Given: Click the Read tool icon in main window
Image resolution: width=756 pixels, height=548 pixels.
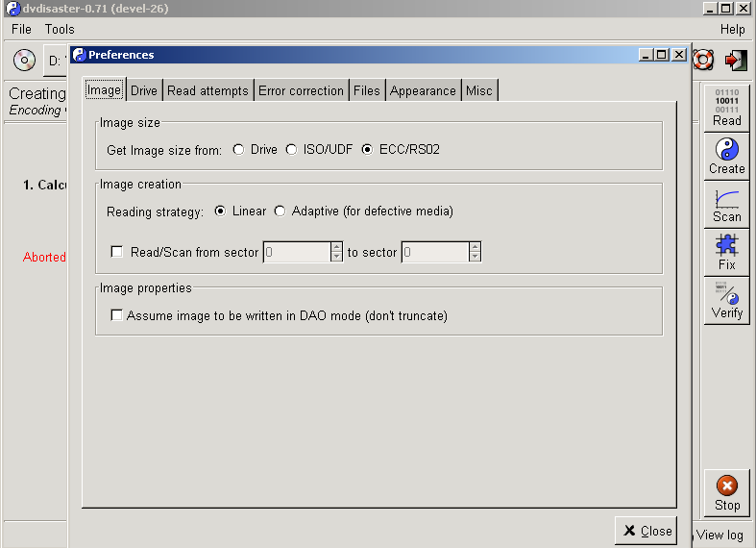Looking at the screenshot, I should click(x=726, y=101).
